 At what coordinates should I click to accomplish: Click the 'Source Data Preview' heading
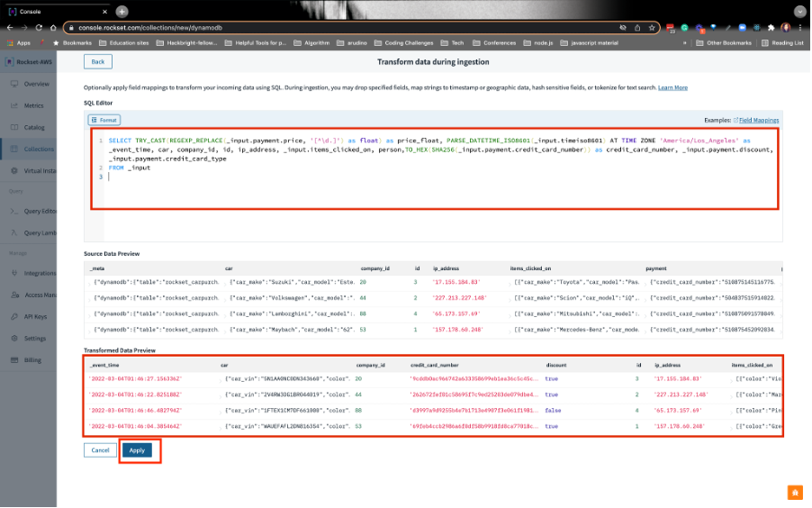click(x=112, y=254)
